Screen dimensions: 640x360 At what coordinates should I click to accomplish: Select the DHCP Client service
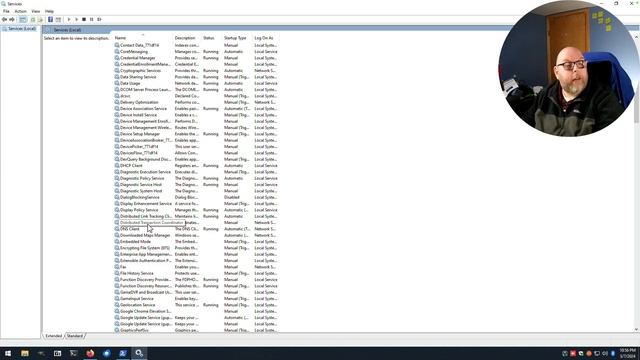click(x=196, y=166)
